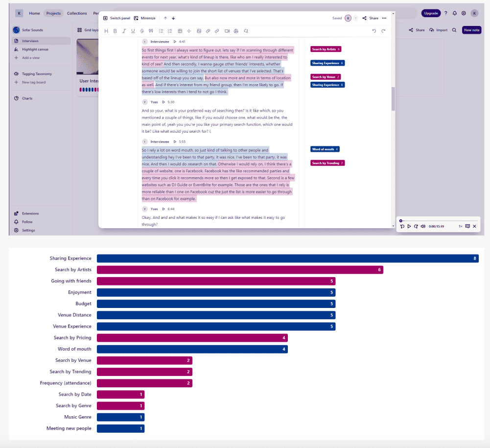490x448 pixels.
Task: Select the Word of mouth tag
Action: 325,149
